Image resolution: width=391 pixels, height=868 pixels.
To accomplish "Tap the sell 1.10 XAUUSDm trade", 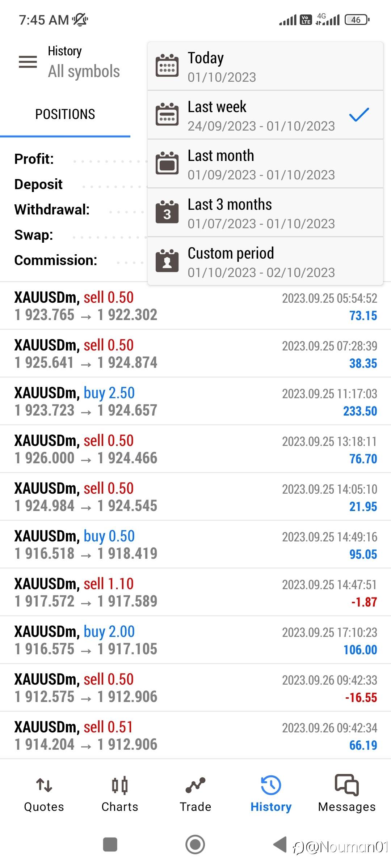I will (195, 592).
